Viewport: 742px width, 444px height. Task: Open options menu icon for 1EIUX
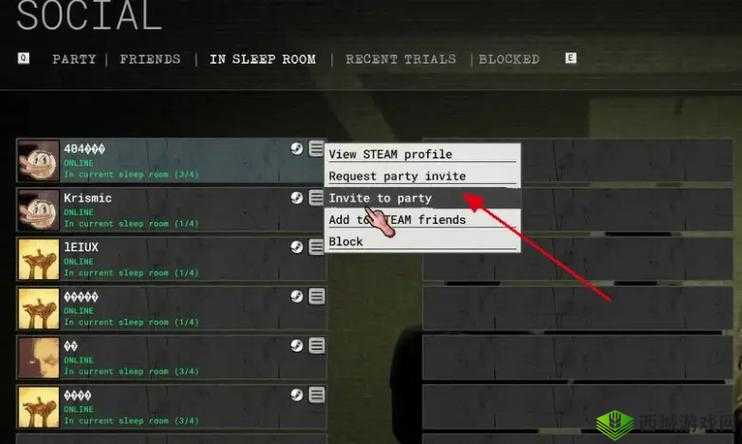pos(317,247)
